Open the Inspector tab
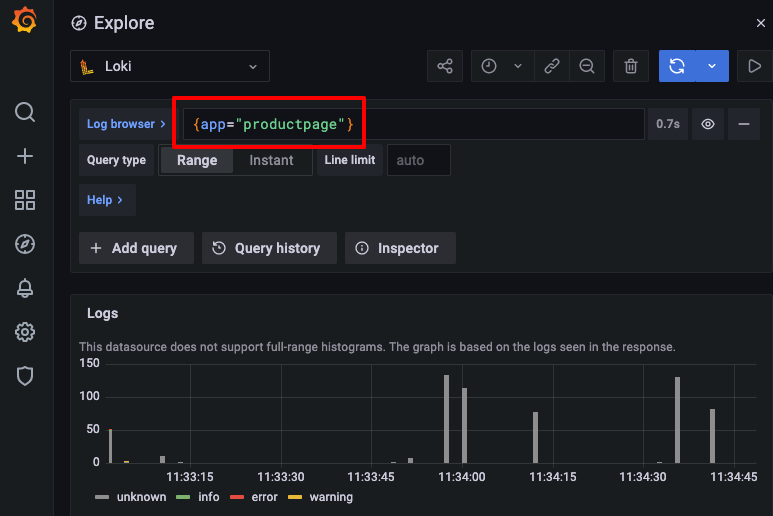Image resolution: width=773 pixels, height=516 pixels. coord(399,248)
